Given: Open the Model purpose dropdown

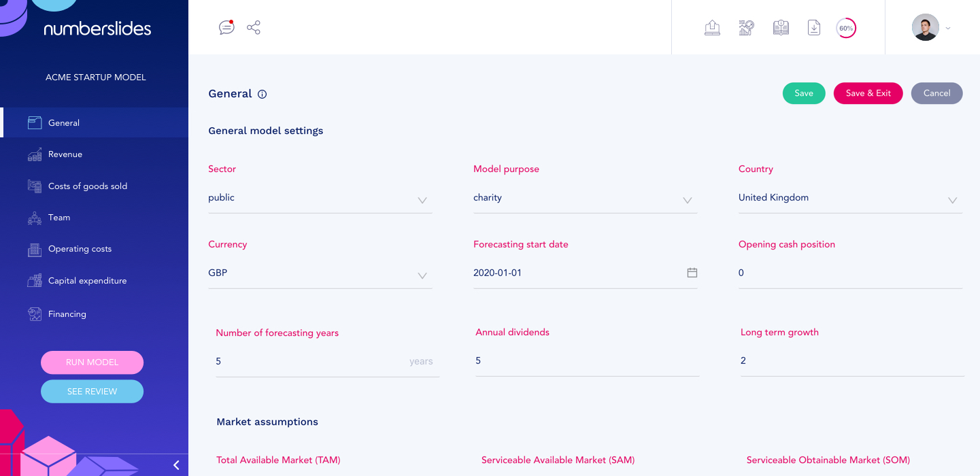Looking at the screenshot, I should pos(688,200).
